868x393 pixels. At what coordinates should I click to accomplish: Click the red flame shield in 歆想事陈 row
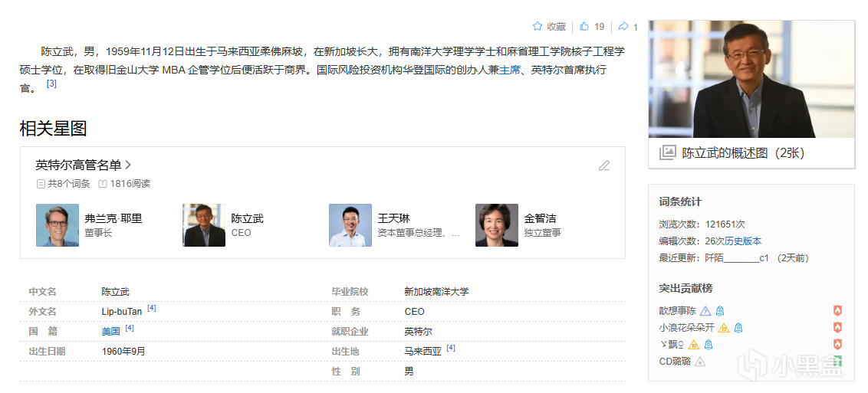[x=837, y=311]
